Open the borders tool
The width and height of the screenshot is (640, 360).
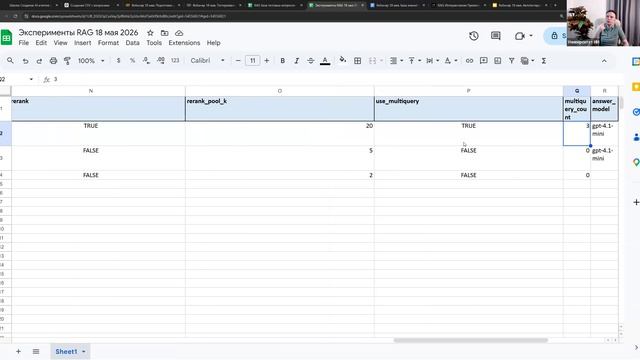tap(358, 60)
